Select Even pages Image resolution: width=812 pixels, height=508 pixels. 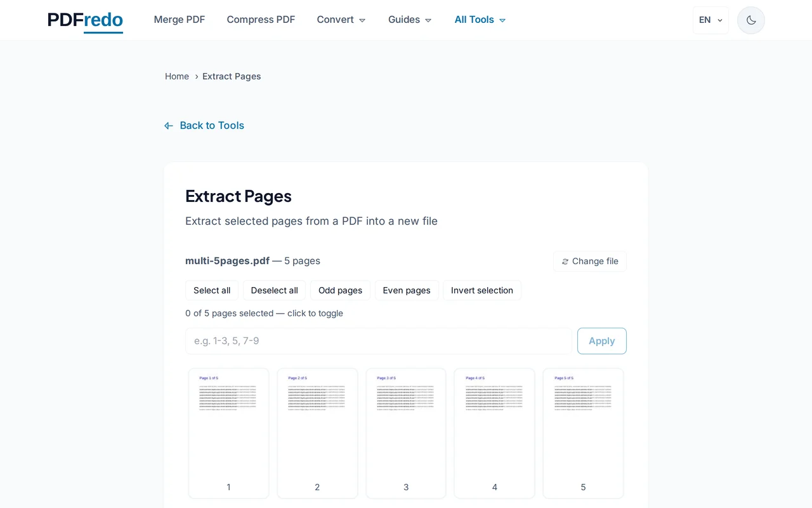tap(407, 290)
